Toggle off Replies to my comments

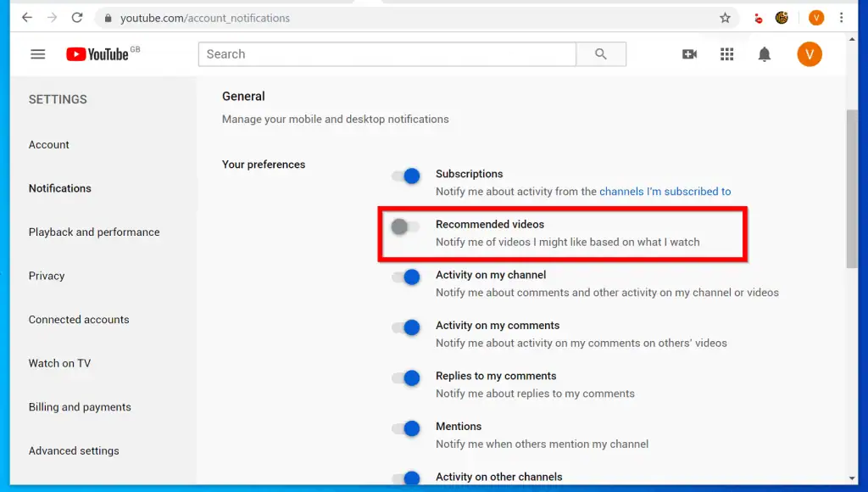[406, 378]
